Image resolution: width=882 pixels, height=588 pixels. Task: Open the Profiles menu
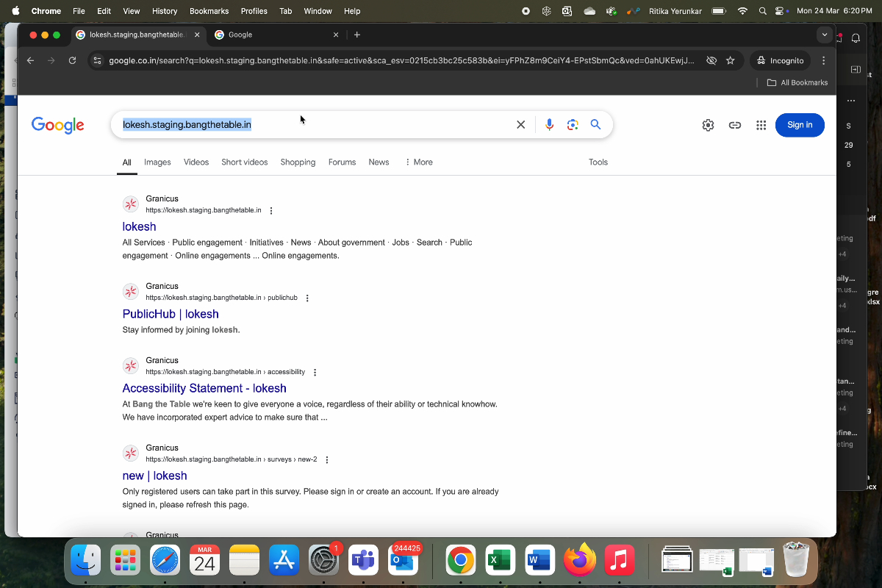254,11
